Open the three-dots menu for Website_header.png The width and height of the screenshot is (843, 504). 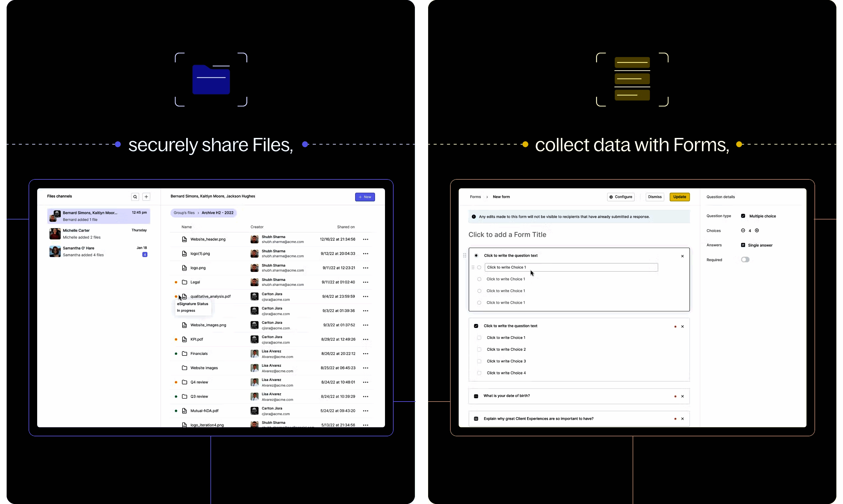point(365,239)
